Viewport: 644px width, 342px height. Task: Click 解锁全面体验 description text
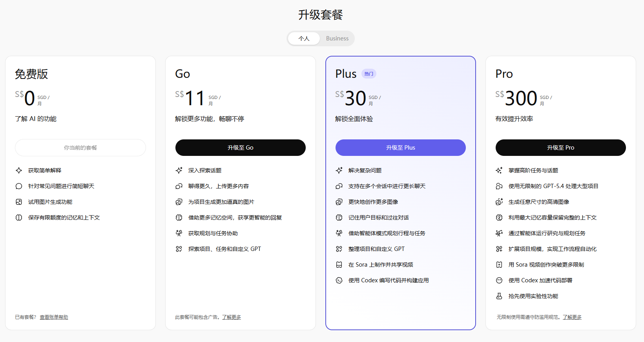point(354,119)
